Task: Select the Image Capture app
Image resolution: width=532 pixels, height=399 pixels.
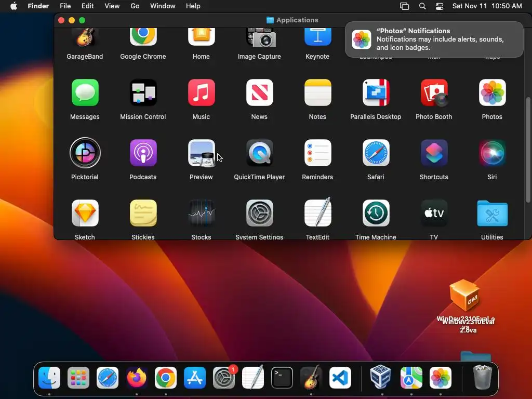Action: pos(260,37)
